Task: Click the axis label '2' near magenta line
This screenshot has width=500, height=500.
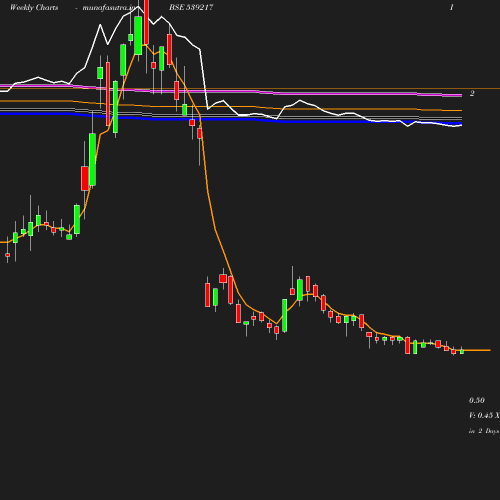Action: 472,93
